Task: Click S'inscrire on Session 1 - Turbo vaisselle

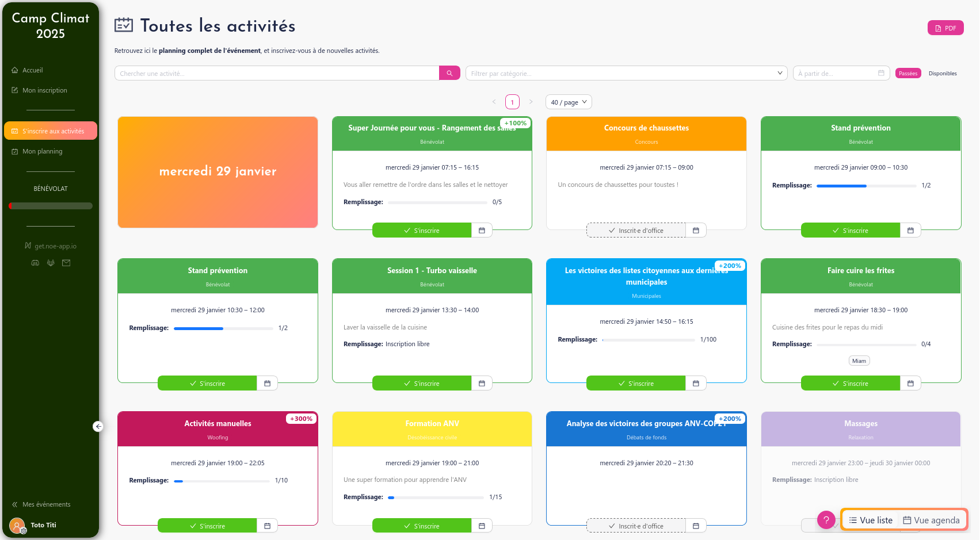Action: (422, 384)
